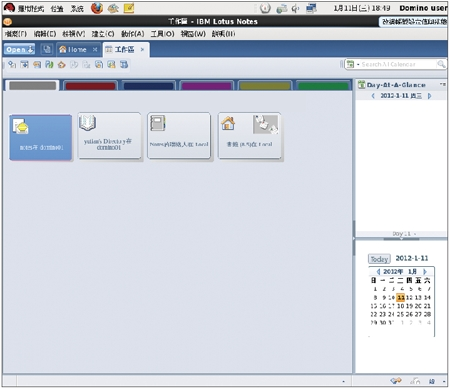Select day 11 in the mini calendar
450x389 pixels.
tap(401, 297)
